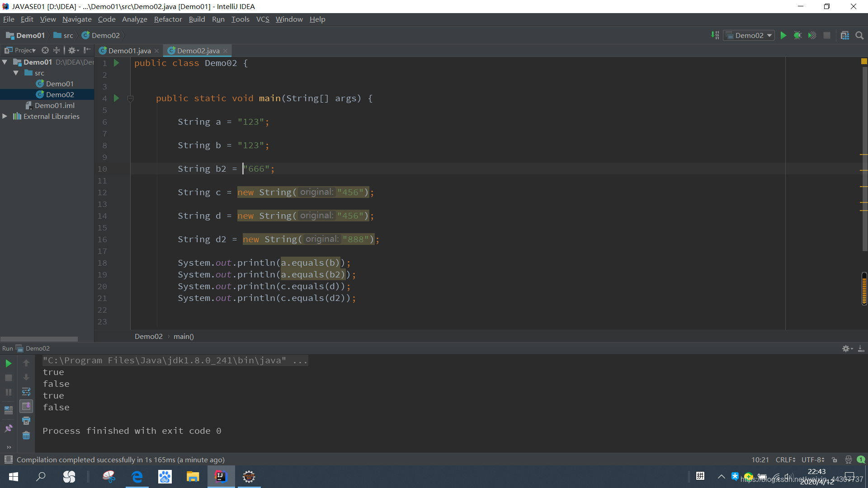
Task: Go to line via 10:21 position indicator
Action: point(760,460)
